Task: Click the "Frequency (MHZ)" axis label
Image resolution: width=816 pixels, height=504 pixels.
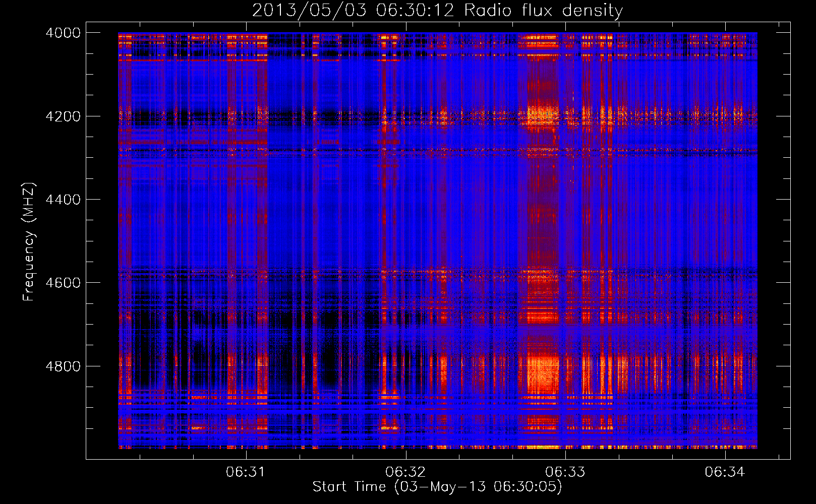Action: click(29, 242)
